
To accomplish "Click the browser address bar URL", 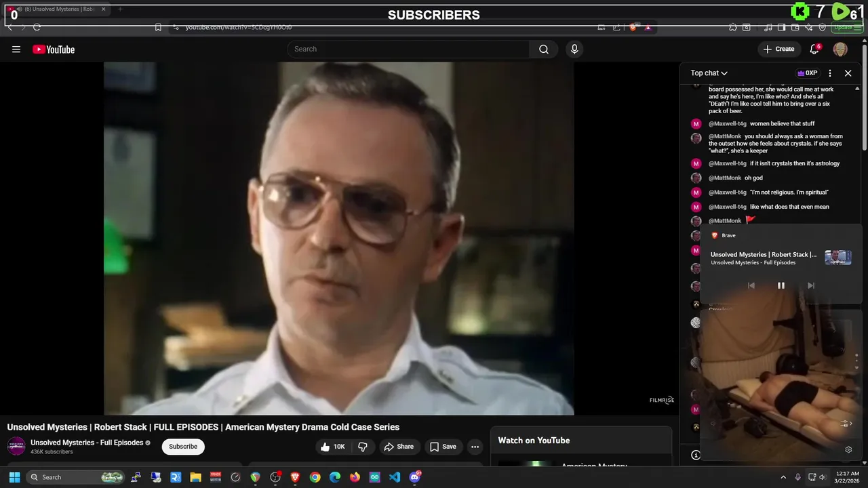I will (x=238, y=27).
